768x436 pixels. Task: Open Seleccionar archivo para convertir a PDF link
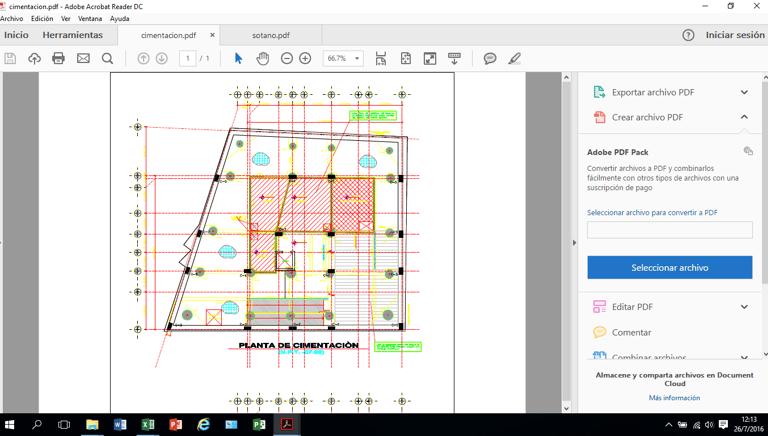click(652, 213)
